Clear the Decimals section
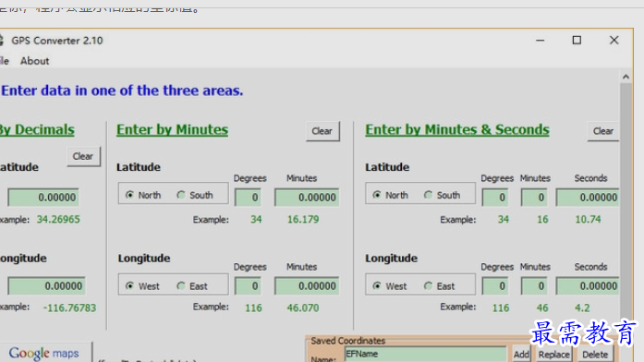This screenshot has width=644, height=362. (83, 156)
